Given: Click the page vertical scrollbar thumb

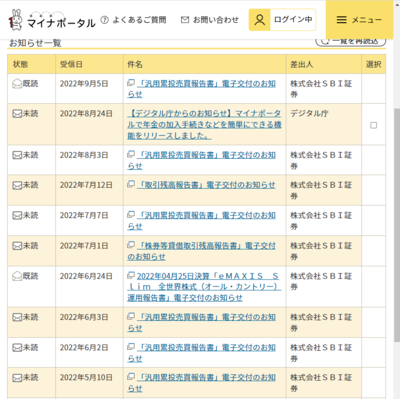Looking at the screenshot, I should point(397,225).
